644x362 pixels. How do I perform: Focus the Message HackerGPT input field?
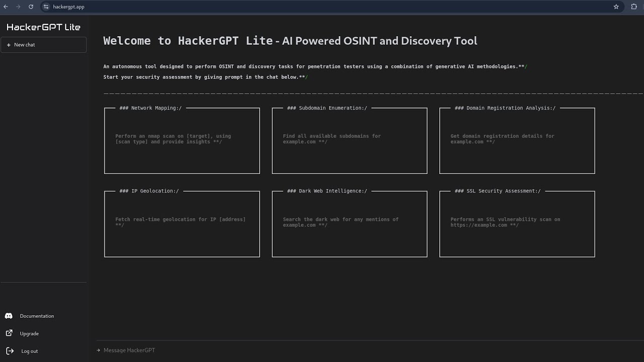point(370,350)
